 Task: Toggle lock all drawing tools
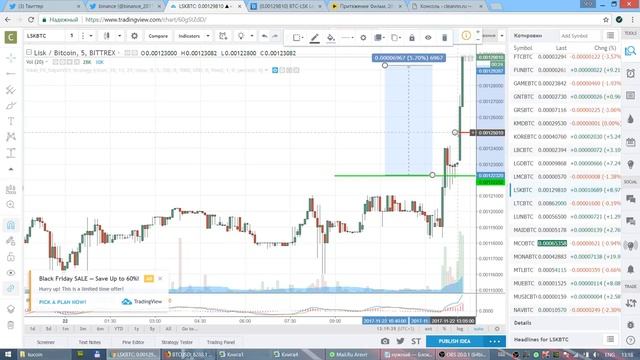pos(11,257)
